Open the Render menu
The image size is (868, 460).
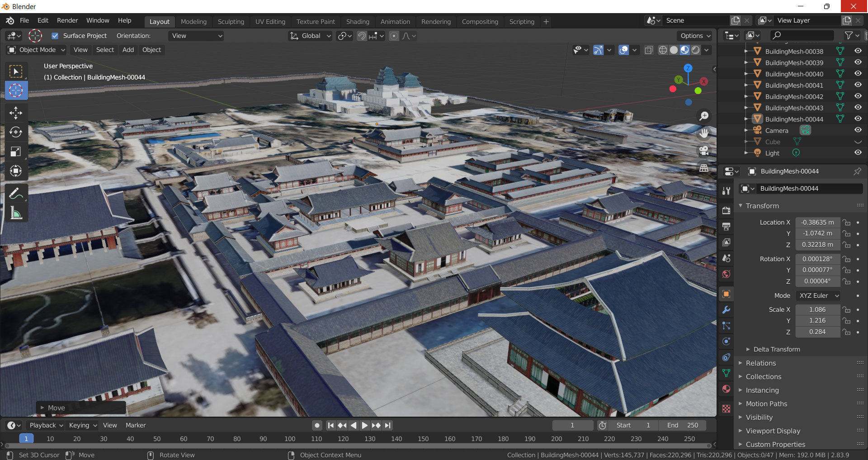point(67,20)
